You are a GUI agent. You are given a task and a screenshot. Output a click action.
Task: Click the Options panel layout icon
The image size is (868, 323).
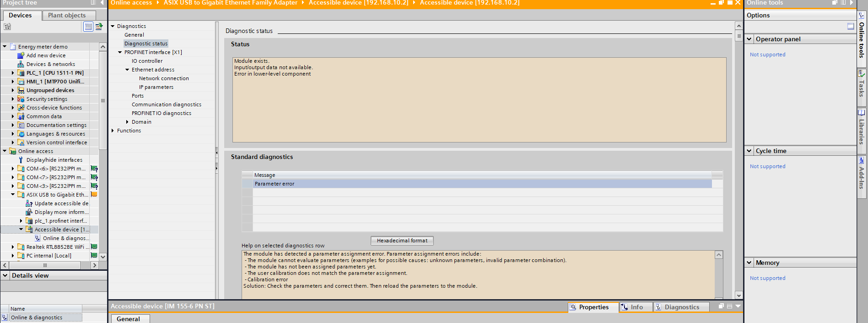851,26
